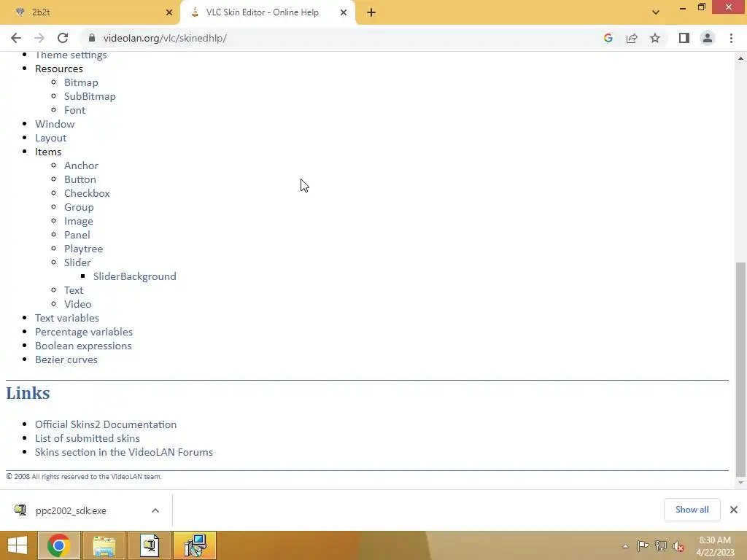Open the Theme settings link
747x560 pixels.
coord(71,55)
